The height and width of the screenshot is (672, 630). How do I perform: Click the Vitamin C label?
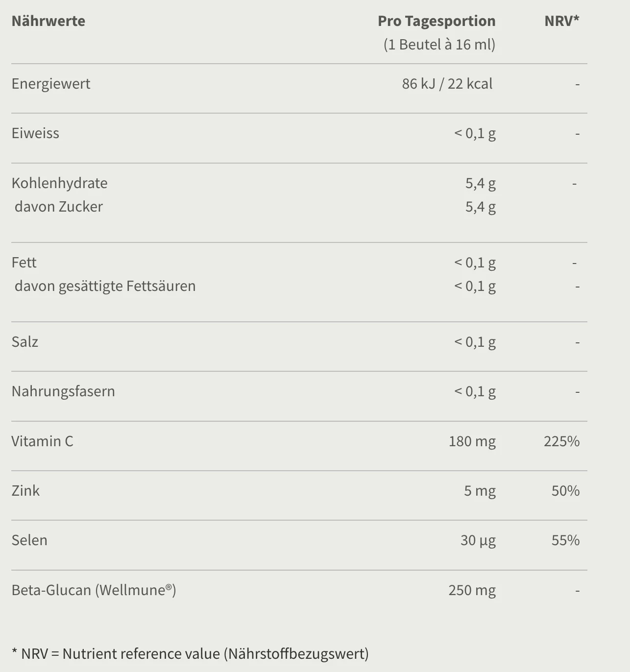click(42, 441)
